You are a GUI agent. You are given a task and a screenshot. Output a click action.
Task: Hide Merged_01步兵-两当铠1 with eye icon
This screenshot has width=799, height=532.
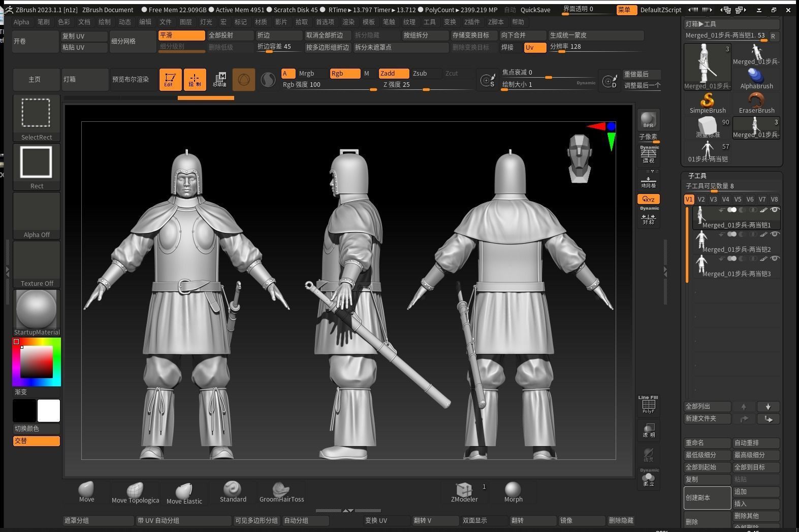tap(775, 210)
